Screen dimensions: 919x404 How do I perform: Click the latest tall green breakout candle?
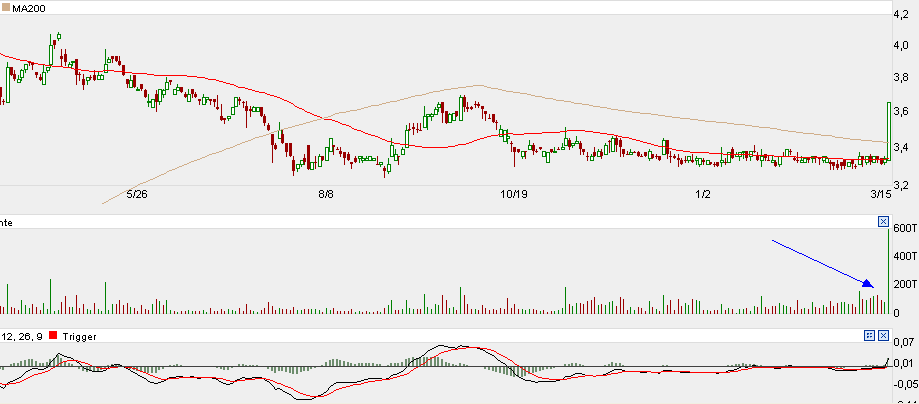(x=889, y=131)
